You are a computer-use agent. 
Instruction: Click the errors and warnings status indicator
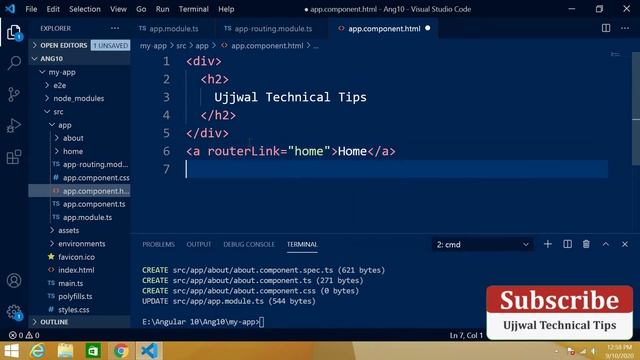pos(24,335)
